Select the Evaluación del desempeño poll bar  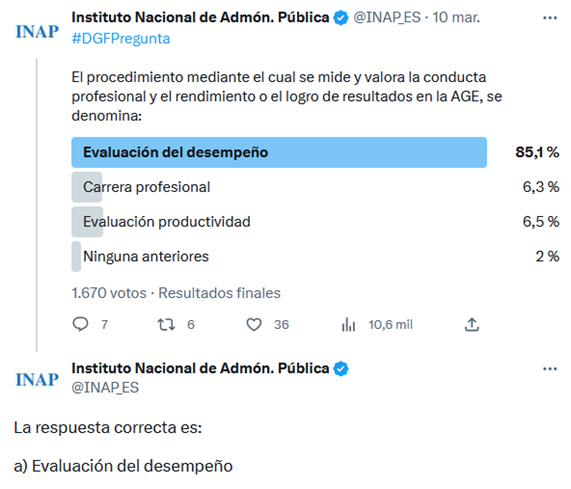coord(279,152)
